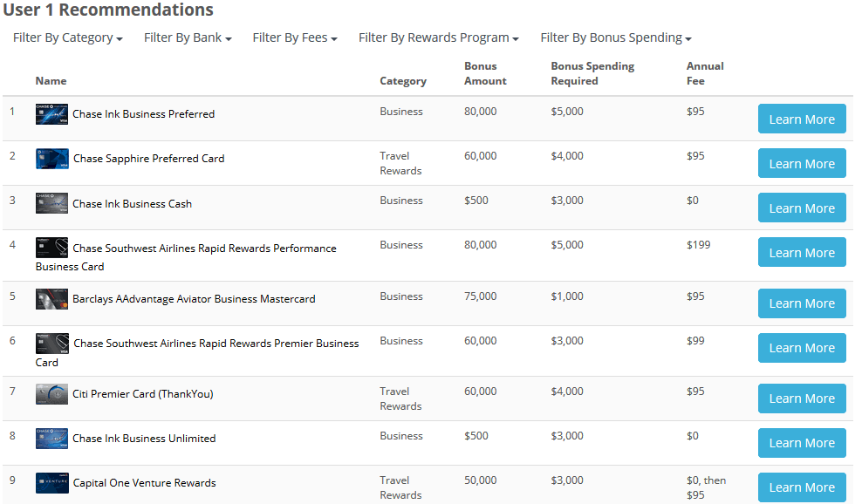Viewport: 862px width, 504px height.
Task: Click the Category column header
Action: (x=403, y=81)
